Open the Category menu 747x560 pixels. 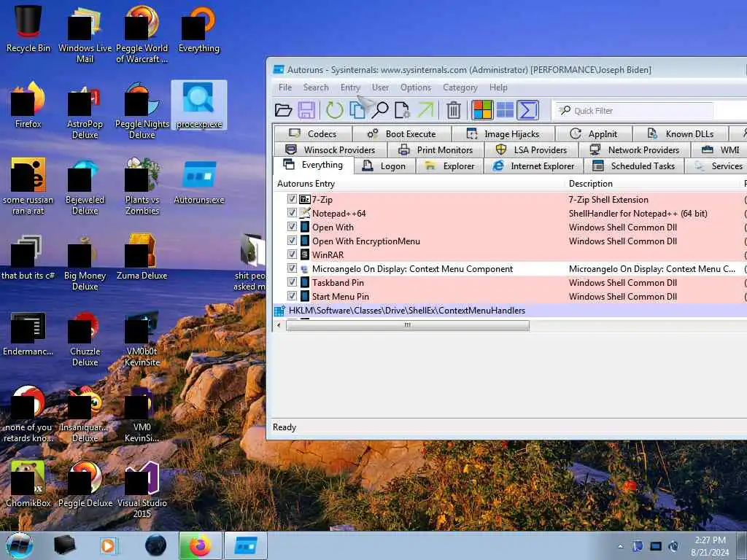[x=460, y=87]
